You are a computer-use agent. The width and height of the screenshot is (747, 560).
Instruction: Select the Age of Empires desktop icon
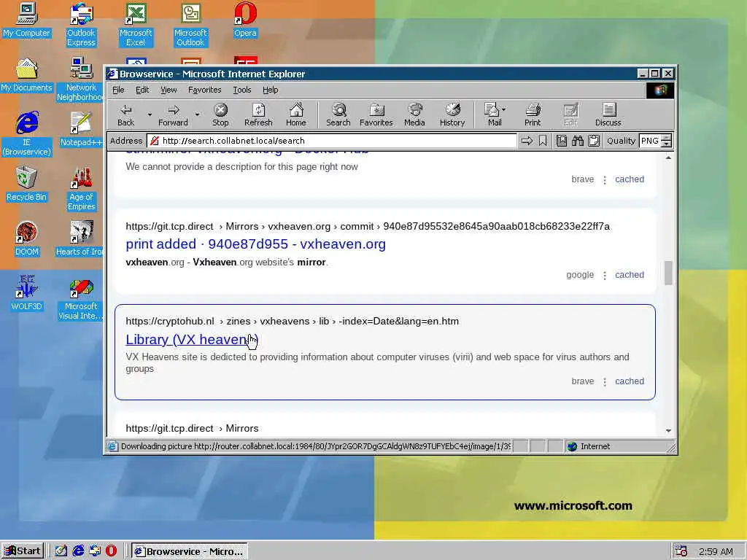click(x=81, y=189)
